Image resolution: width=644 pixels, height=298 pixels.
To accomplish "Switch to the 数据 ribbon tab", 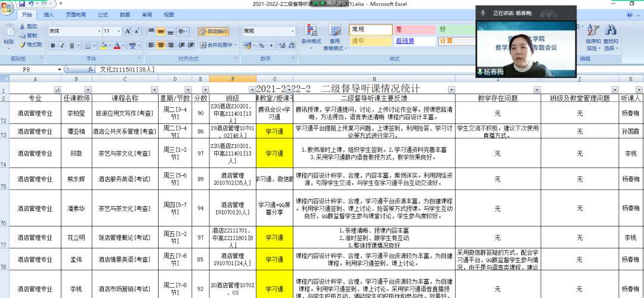I will [x=125, y=14].
